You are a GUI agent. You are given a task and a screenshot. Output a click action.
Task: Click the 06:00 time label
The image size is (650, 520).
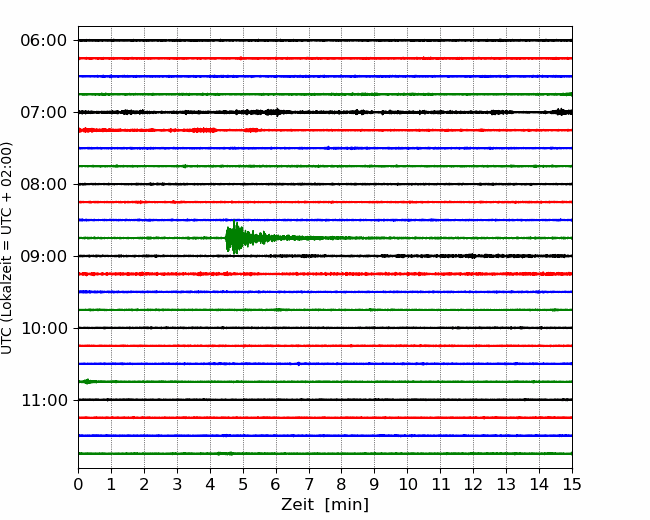(44, 41)
